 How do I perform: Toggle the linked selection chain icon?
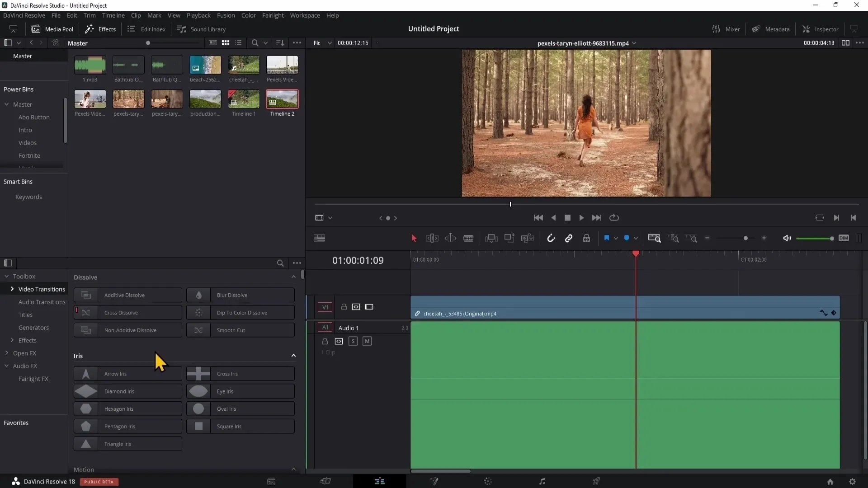[x=569, y=238]
